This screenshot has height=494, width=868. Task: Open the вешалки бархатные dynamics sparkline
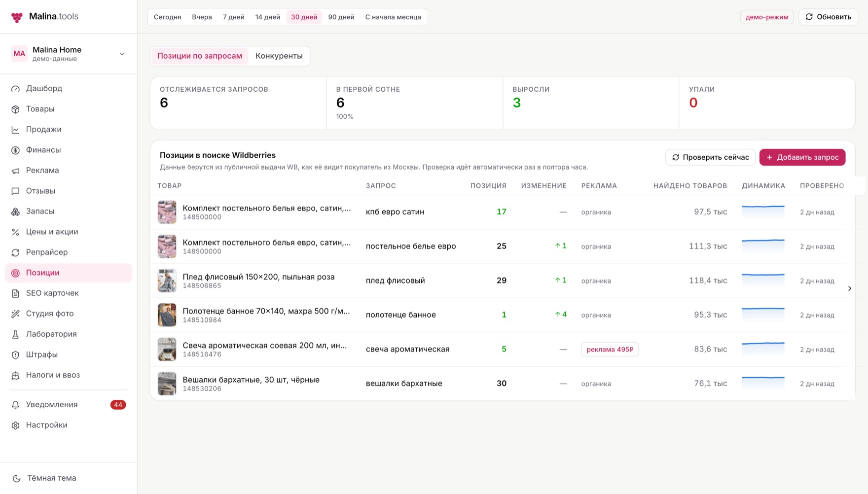coord(763,383)
